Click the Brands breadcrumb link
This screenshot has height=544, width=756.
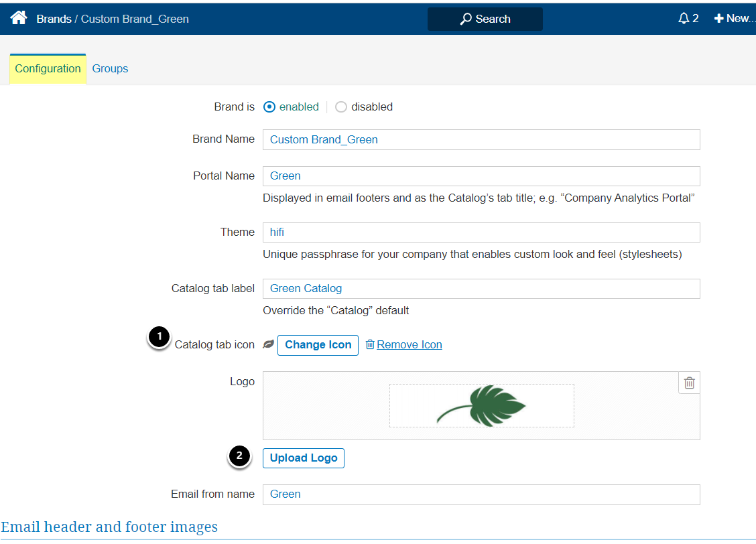tap(54, 19)
